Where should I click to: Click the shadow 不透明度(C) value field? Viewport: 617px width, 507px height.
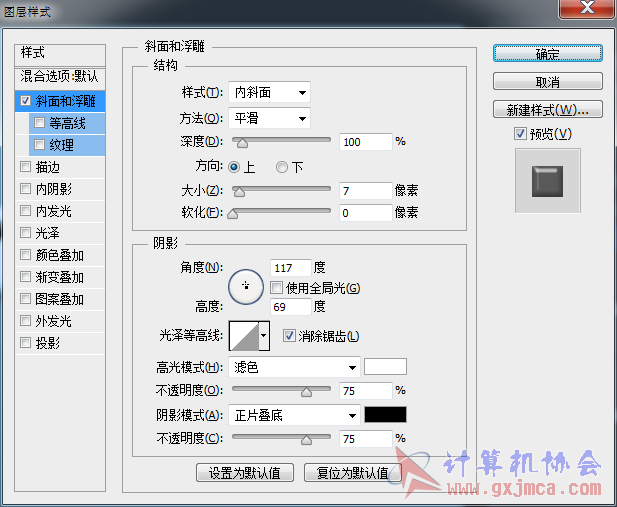point(366,439)
